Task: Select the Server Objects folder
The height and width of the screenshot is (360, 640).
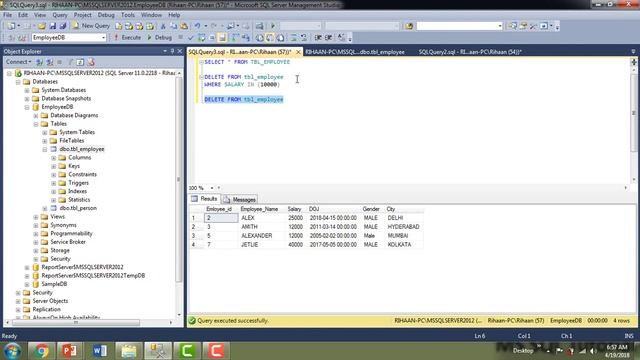Action: [x=50, y=301]
